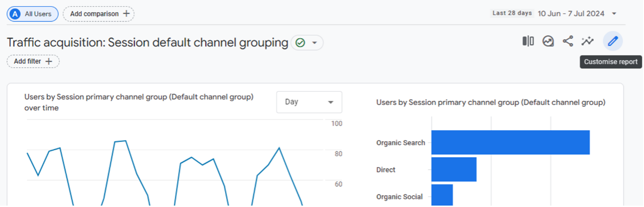This screenshot has height=207, width=644.
Task: Click the blue 'A' segment badge
Action: (x=16, y=14)
